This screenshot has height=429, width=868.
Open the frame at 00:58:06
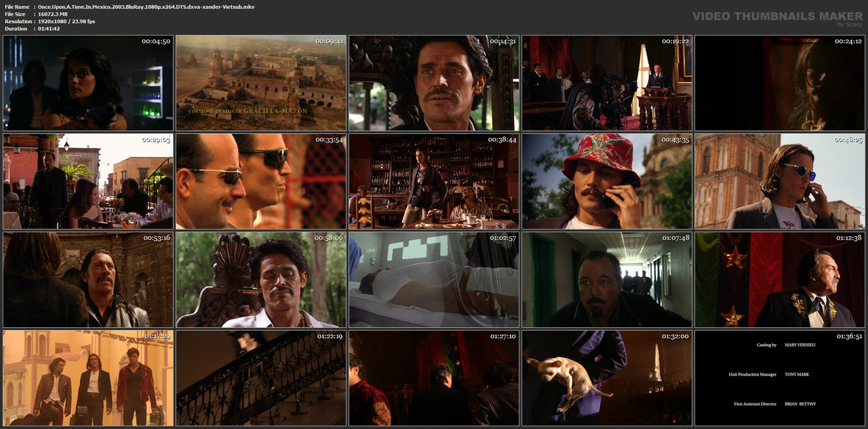[261, 280]
